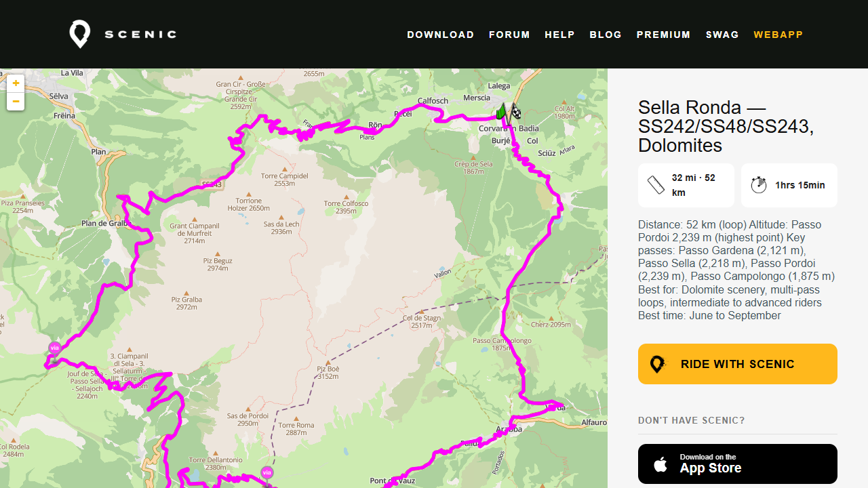
Task: Select the via marker near Passo Sella
Action: pyautogui.click(x=54, y=350)
